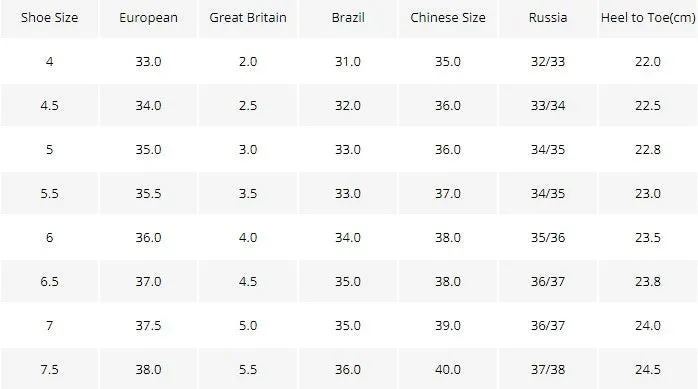The height and width of the screenshot is (389, 698).
Task: Click the Shoe Size column header
Action: point(49,18)
